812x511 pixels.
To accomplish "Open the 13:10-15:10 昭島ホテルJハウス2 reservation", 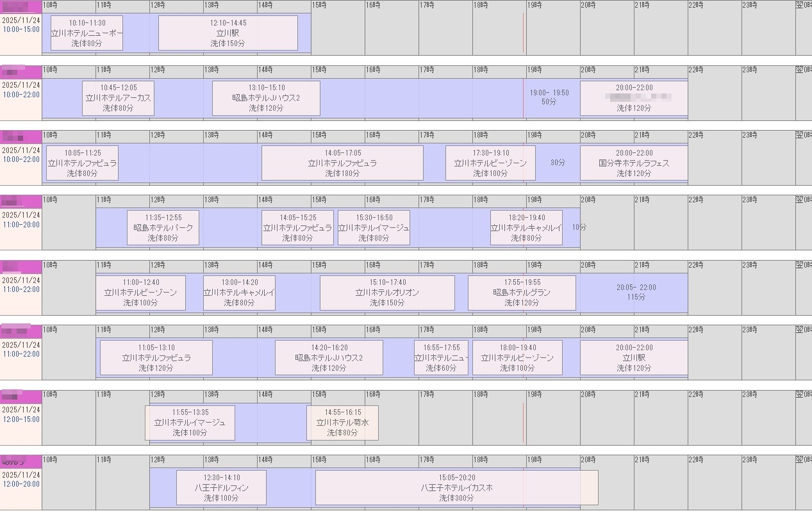I will pyautogui.click(x=266, y=98).
